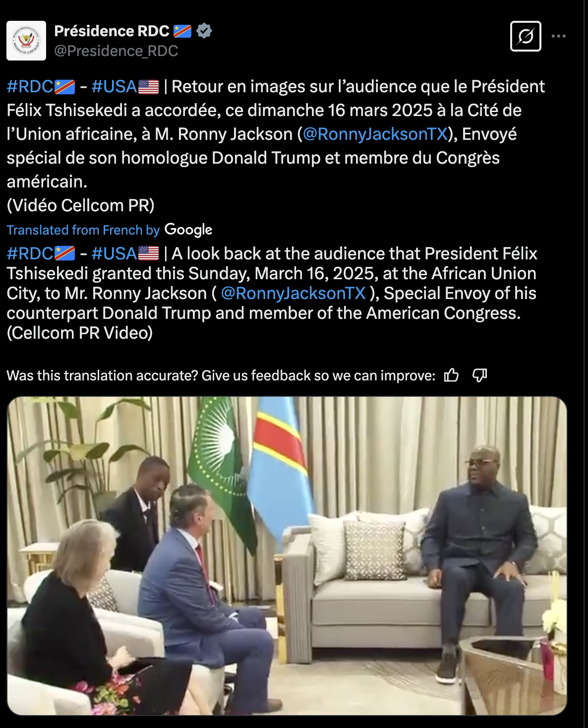Click the US flag emoji after #USA in French text

click(x=148, y=87)
